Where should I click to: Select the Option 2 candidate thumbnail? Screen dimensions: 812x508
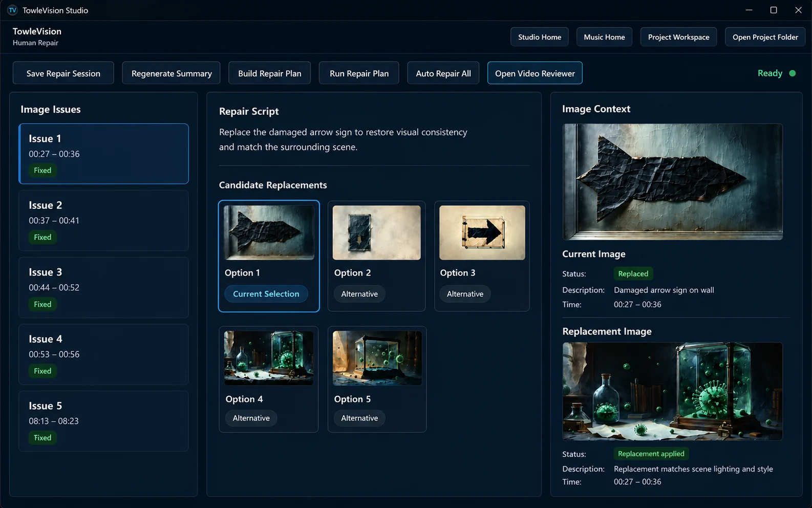click(377, 232)
